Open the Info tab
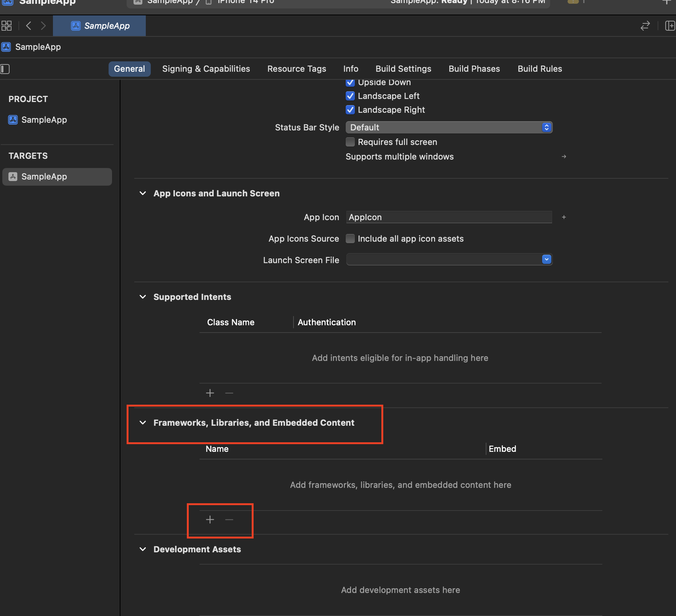Screen dimensions: 676x616 click(x=351, y=69)
